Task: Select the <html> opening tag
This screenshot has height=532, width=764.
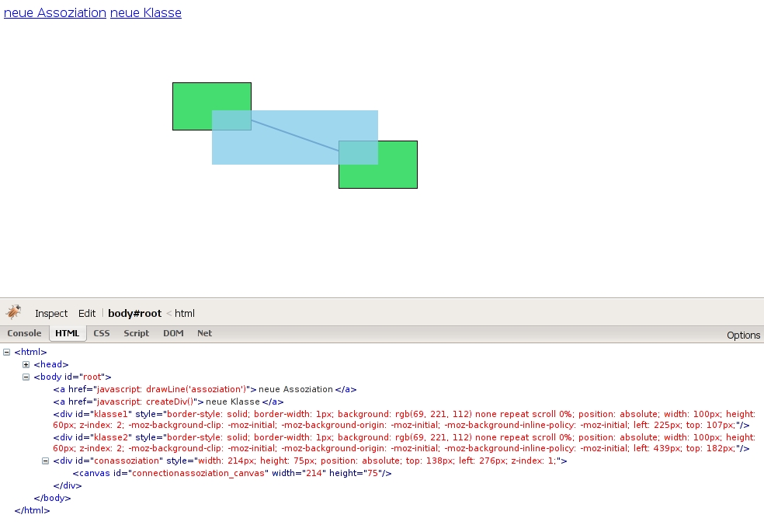Action: [x=31, y=352]
